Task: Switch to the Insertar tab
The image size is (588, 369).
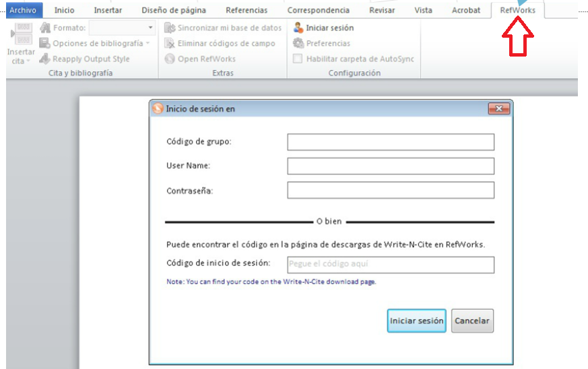Action: point(108,10)
